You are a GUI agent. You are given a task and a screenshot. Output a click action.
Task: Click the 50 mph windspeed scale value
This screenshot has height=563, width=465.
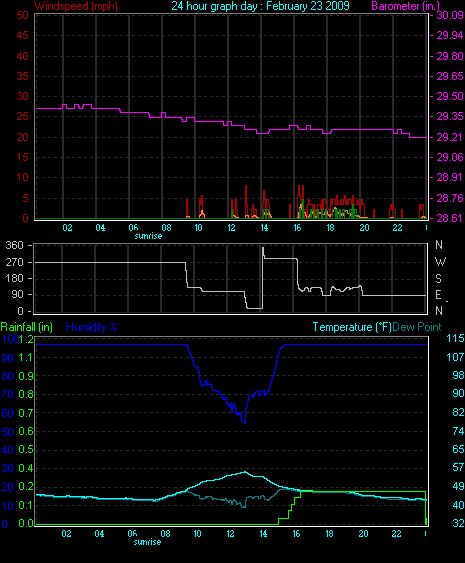pyautogui.click(x=23, y=15)
